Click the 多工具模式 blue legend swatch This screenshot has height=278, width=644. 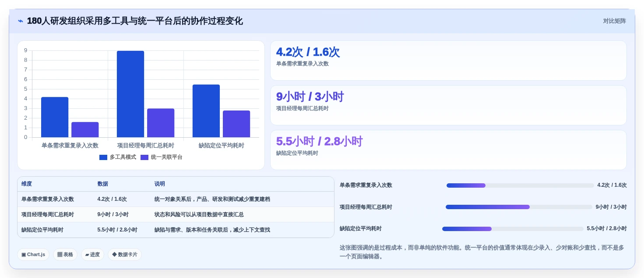point(103,157)
